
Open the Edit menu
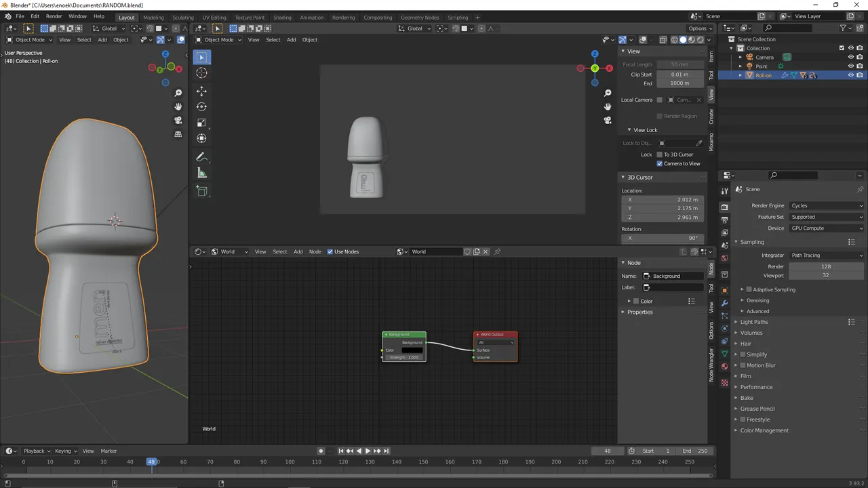(x=35, y=16)
